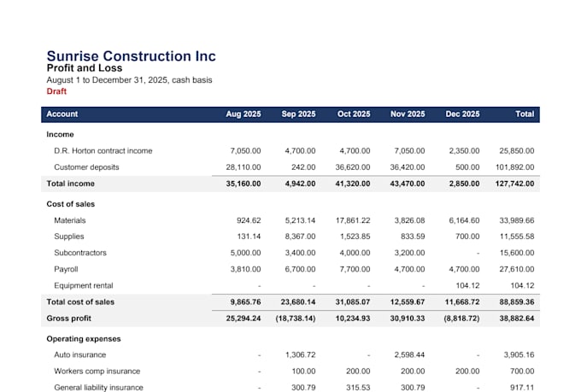Click the 33,989.66 Materials total
The width and height of the screenshot is (581, 392).
pos(517,220)
